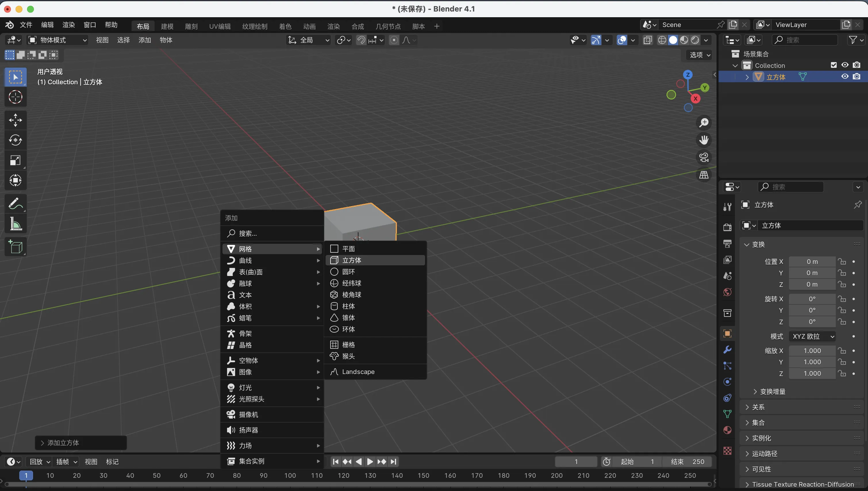
Task: Toggle the snap magnet in header
Action: coord(361,40)
